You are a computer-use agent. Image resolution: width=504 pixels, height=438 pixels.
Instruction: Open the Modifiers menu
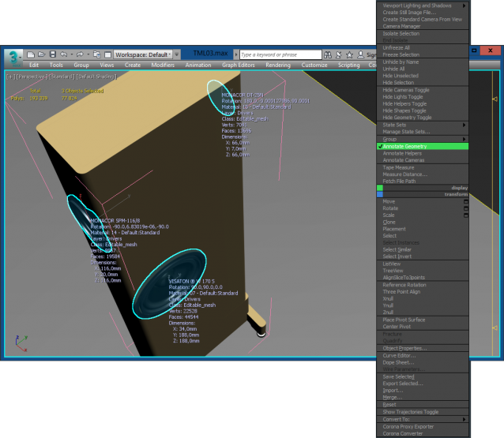(x=163, y=66)
